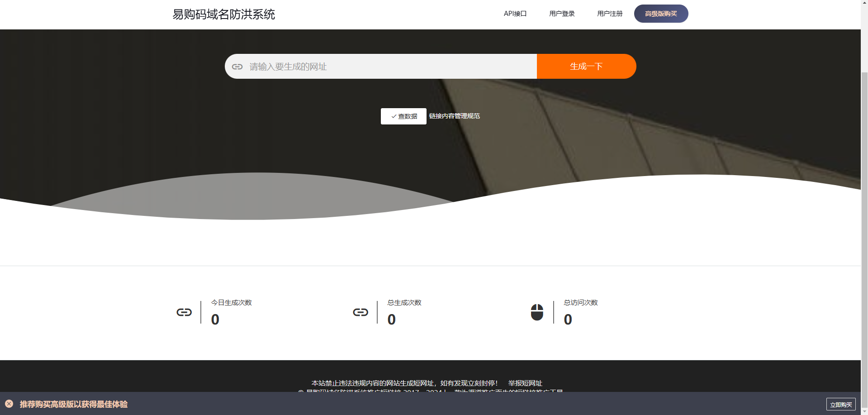Screen dimensions: 868x415
Task: Click the scrollbar up arrow
Action: [864, 3]
